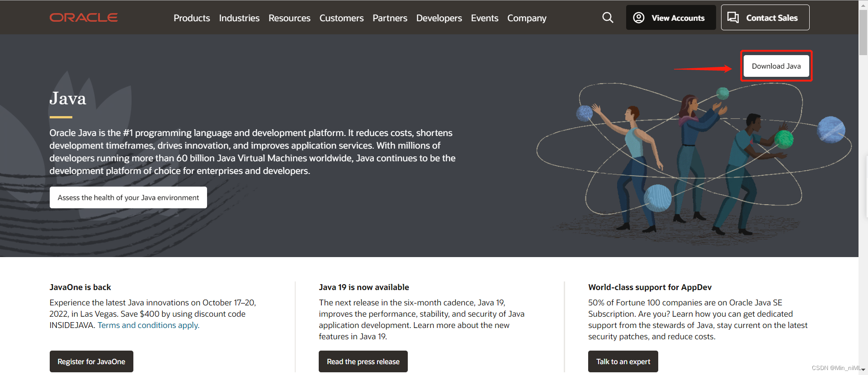Open the Resources menu

pyautogui.click(x=289, y=18)
